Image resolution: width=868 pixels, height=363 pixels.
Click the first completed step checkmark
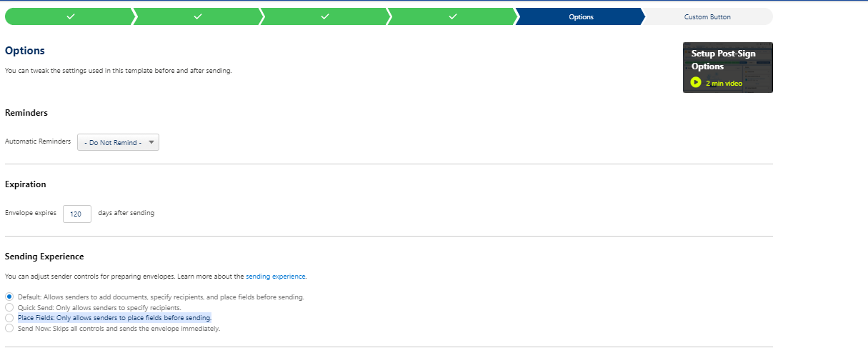[69, 16]
